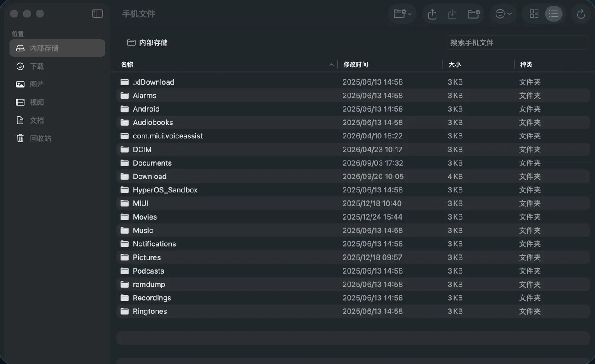Image resolution: width=595 pixels, height=364 pixels.
Task: Select the Music folder
Action: coord(353,230)
